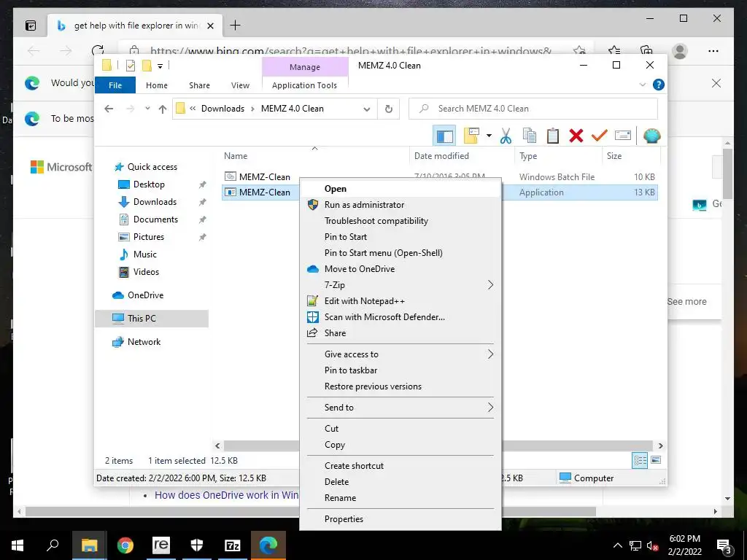Click Share in the context menu
This screenshot has width=747, height=560.
tap(400, 332)
